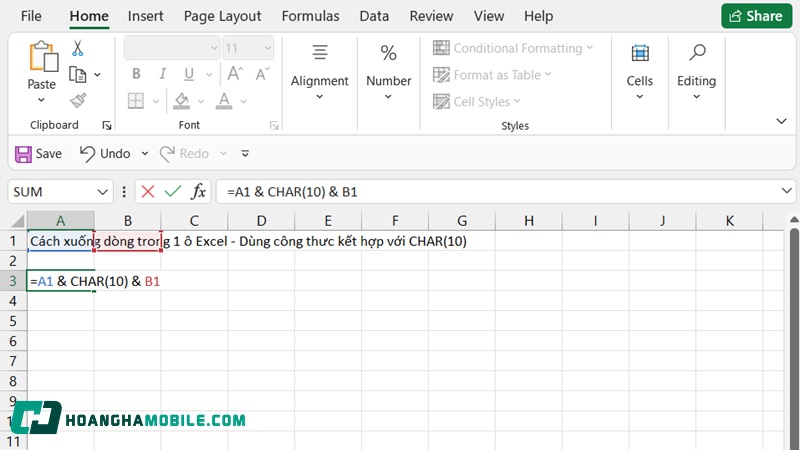The height and width of the screenshot is (450, 800).
Task: Open Paste options arrow
Action: click(41, 100)
